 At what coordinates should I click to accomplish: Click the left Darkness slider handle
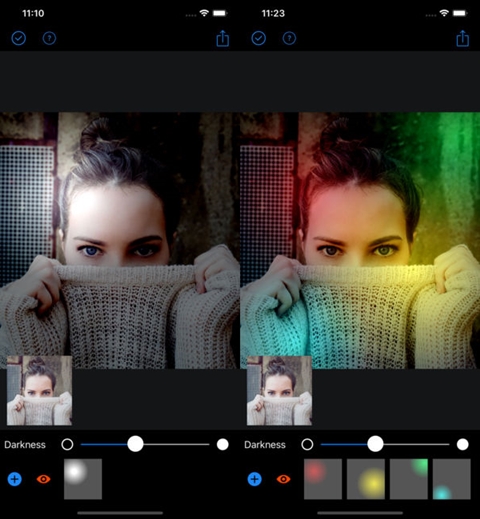pos(135,444)
